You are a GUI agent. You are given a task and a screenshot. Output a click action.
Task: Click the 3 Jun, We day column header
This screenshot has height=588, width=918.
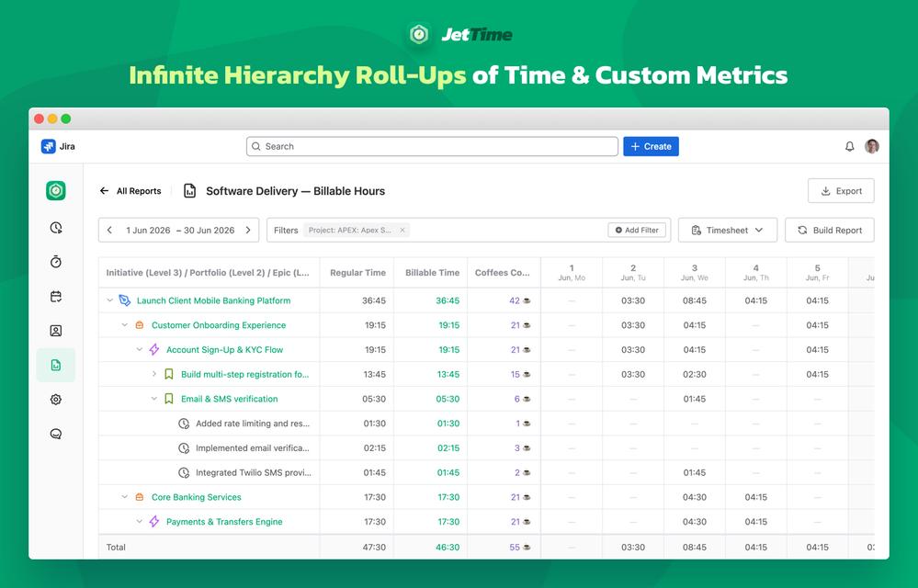tap(695, 273)
